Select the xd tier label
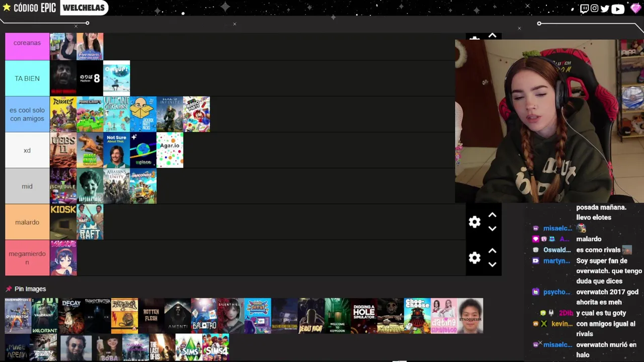This screenshot has height=362, width=644. [x=27, y=150]
